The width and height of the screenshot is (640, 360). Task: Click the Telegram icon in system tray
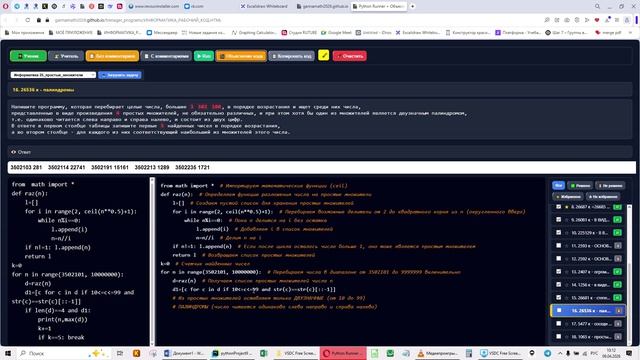(x=547, y=353)
